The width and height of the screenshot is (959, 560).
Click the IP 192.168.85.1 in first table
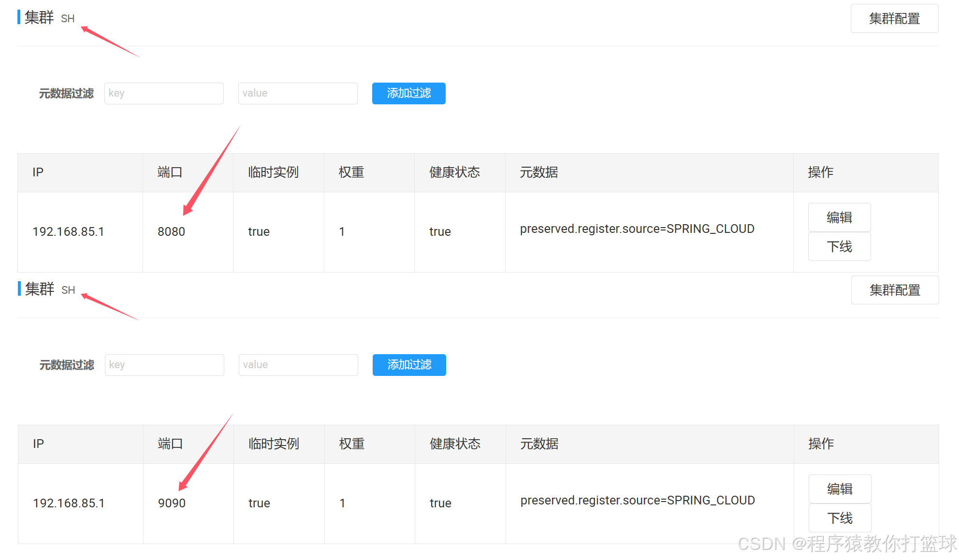[68, 232]
